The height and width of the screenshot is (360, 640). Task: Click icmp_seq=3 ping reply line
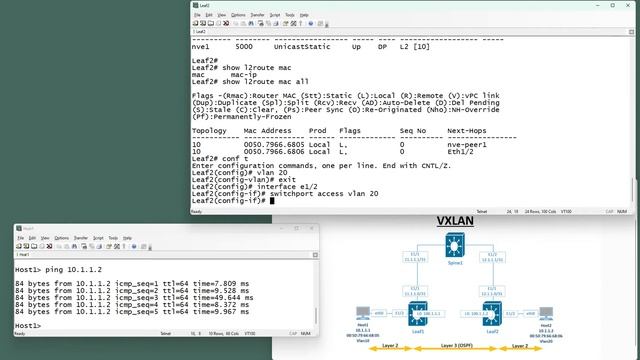134,298
